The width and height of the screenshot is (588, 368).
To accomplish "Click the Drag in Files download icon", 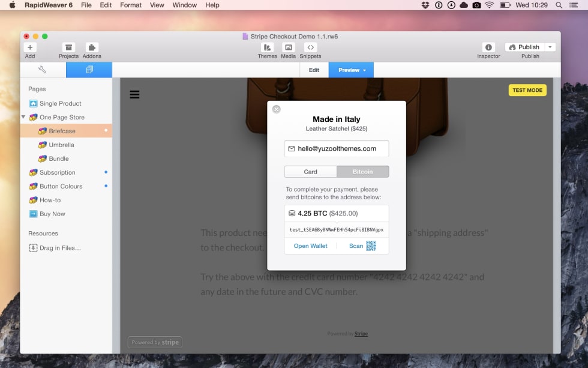I will 34,248.
